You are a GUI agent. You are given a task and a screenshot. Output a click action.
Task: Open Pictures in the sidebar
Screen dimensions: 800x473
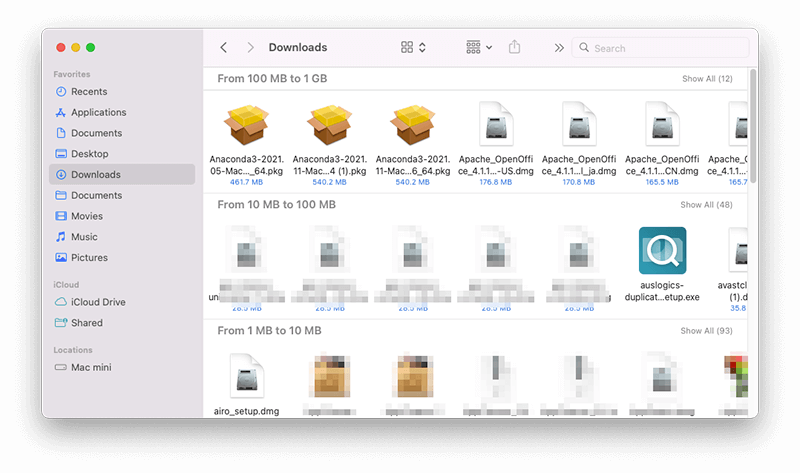[122, 258]
